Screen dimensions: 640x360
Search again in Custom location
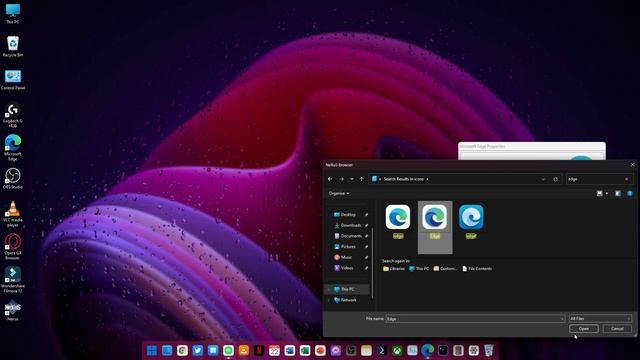click(445, 269)
